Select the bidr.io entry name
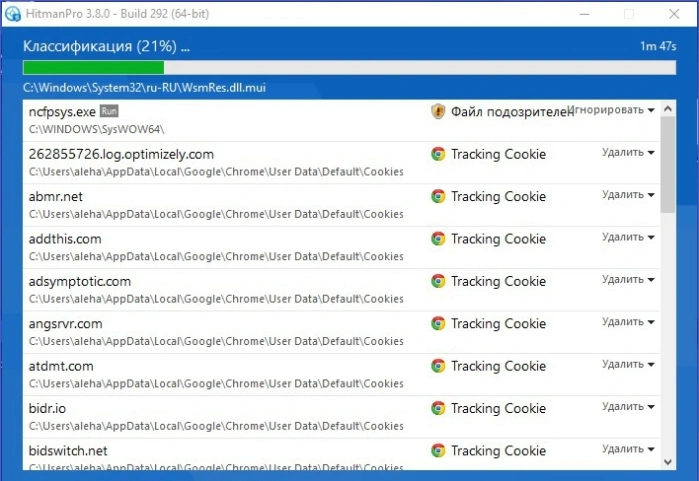The width and height of the screenshot is (699, 481). click(x=47, y=408)
